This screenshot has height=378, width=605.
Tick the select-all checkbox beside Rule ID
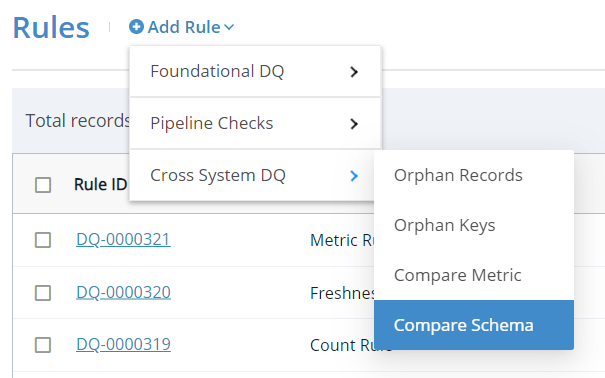pyautogui.click(x=43, y=185)
